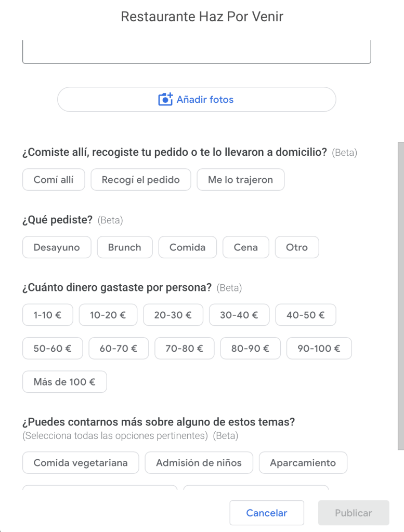
Task: Pick Desayuno as what you ordered
Action: click(x=57, y=247)
